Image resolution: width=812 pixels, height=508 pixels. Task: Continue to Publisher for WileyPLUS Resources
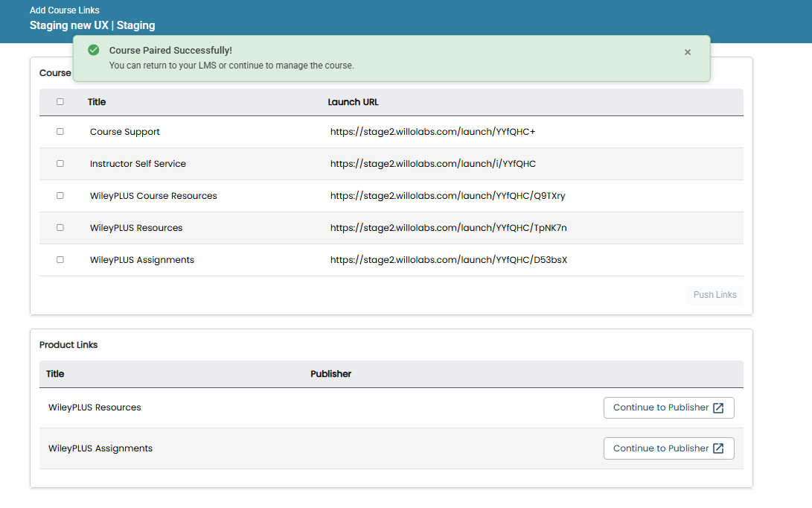tap(668, 408)
